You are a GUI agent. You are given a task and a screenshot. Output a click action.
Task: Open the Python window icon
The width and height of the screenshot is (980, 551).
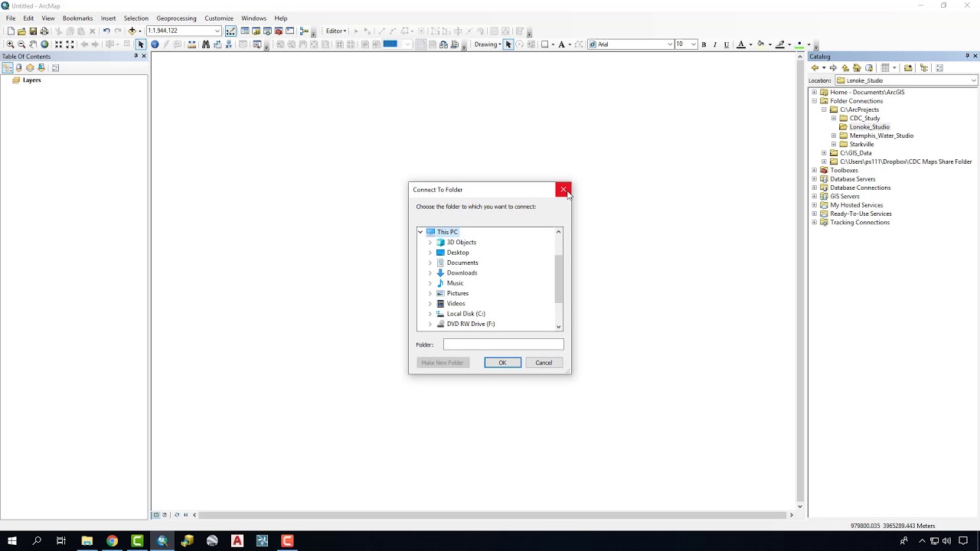(x=289, y=31)
